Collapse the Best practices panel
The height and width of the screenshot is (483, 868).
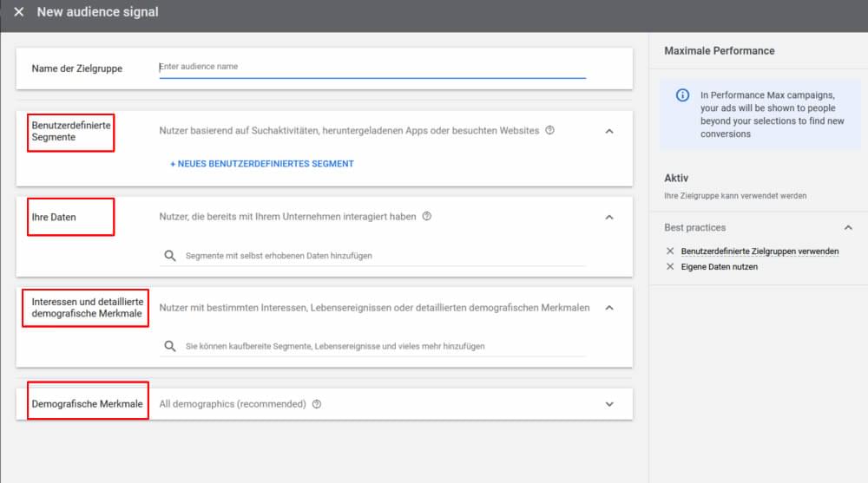coord(848,227)
